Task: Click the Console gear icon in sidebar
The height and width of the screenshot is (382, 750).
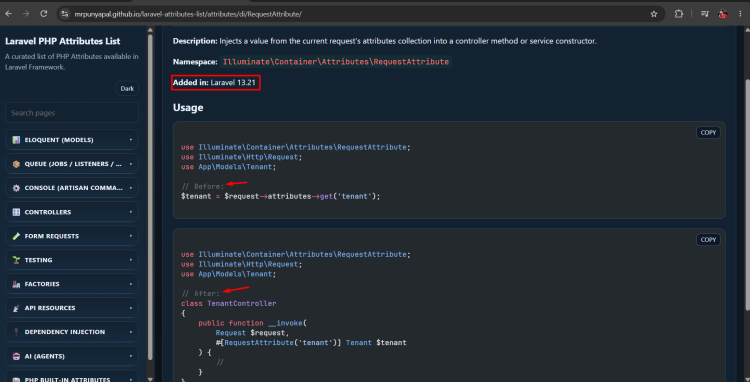Action: (x=16, y=188)
